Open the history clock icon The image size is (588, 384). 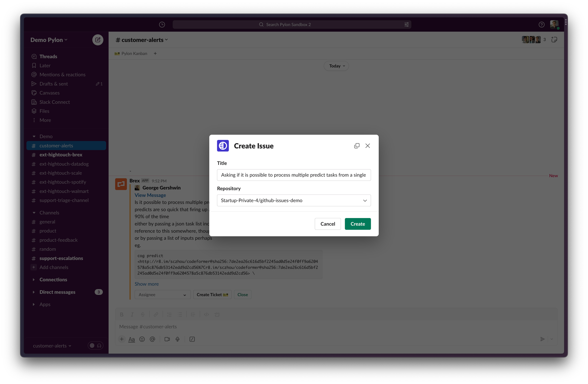click(x=162, y=24)
